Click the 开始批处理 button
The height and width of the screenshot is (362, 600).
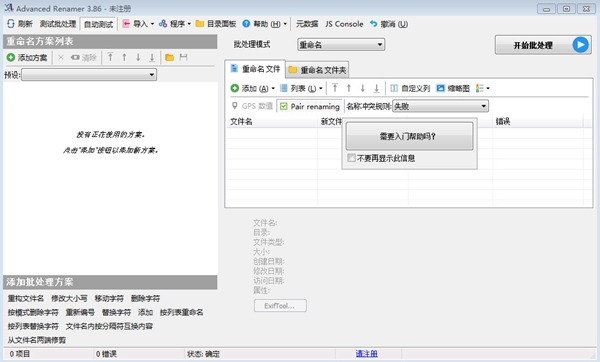coord(543,45)
